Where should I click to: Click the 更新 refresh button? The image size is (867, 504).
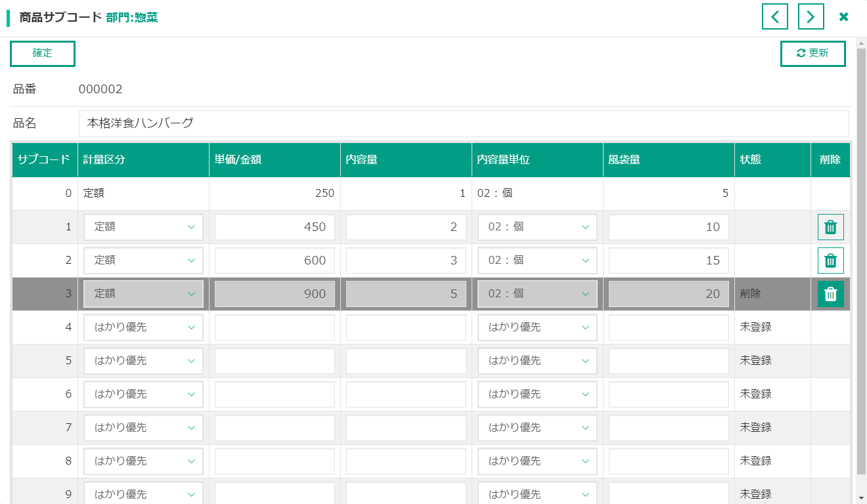click(812, 54)
